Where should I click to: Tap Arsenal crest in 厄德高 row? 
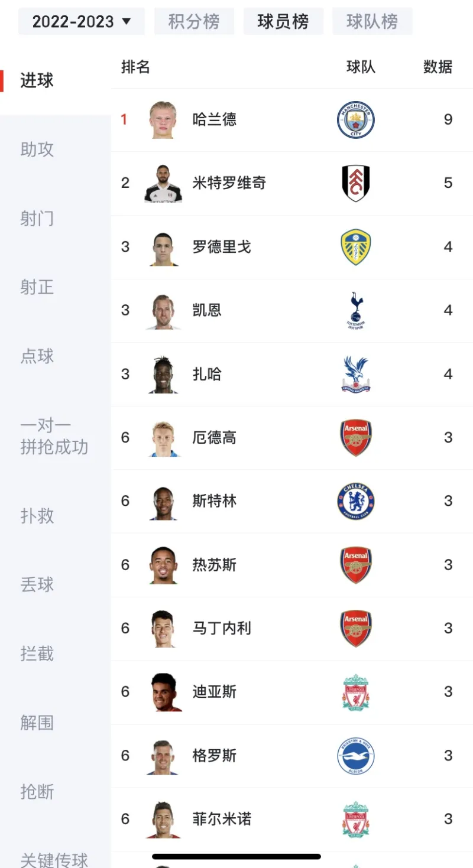355,438
